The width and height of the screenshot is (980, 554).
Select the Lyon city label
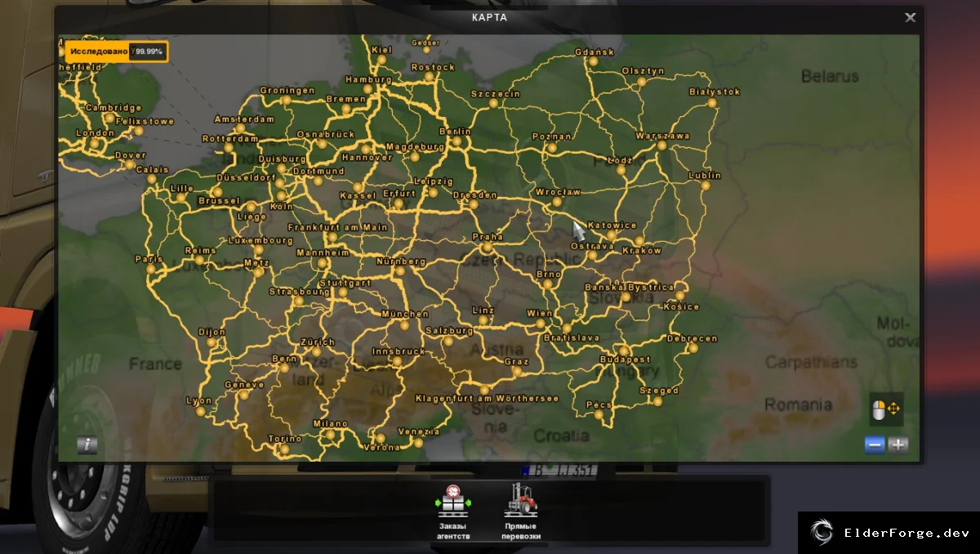199,401
